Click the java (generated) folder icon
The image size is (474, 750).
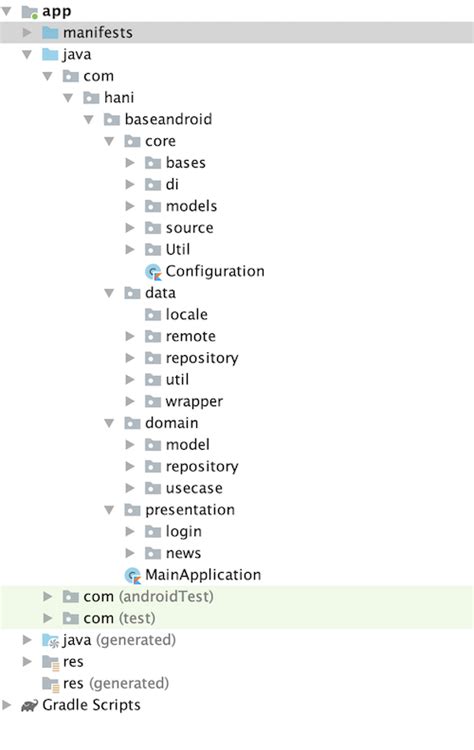pyautogui.click(x=50, y=640)
